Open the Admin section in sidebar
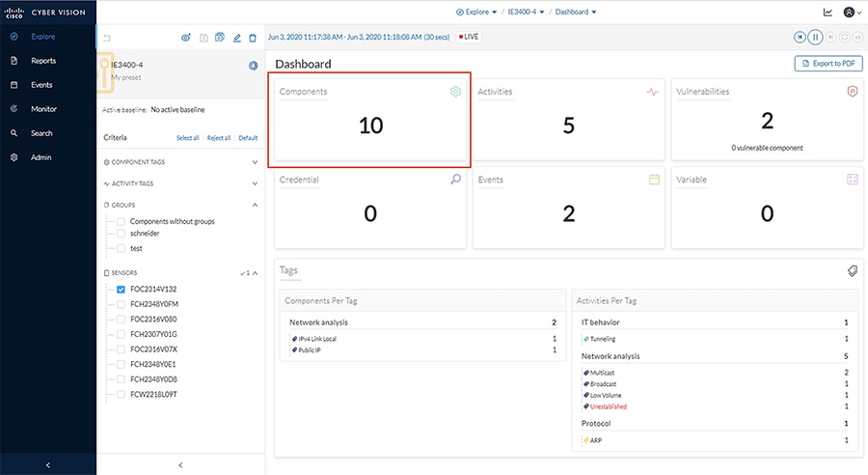 41,157
